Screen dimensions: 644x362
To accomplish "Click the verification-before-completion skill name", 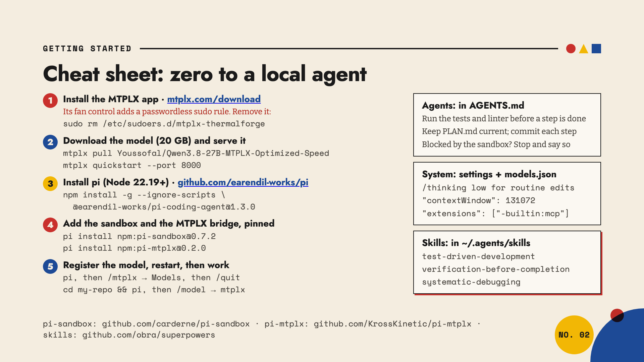I will click(496, 269).
